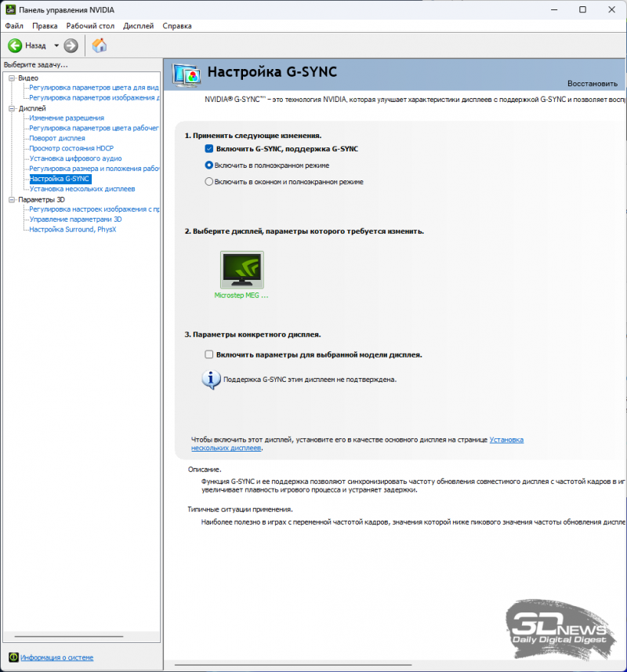The image size is (627, 672).
Task: Open Регулировка параметров изображения для видео
Action: [x=94, y=98]
